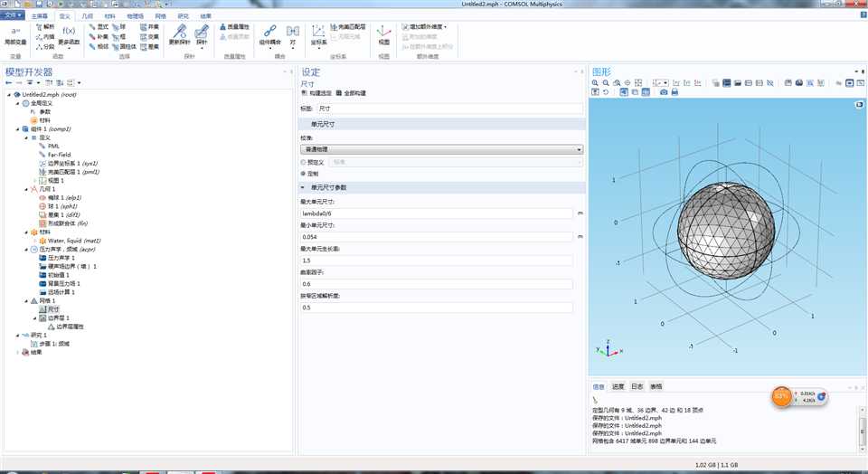Toggle the highlighted scene-light icon in graphics toolbar

click(727, 83)
